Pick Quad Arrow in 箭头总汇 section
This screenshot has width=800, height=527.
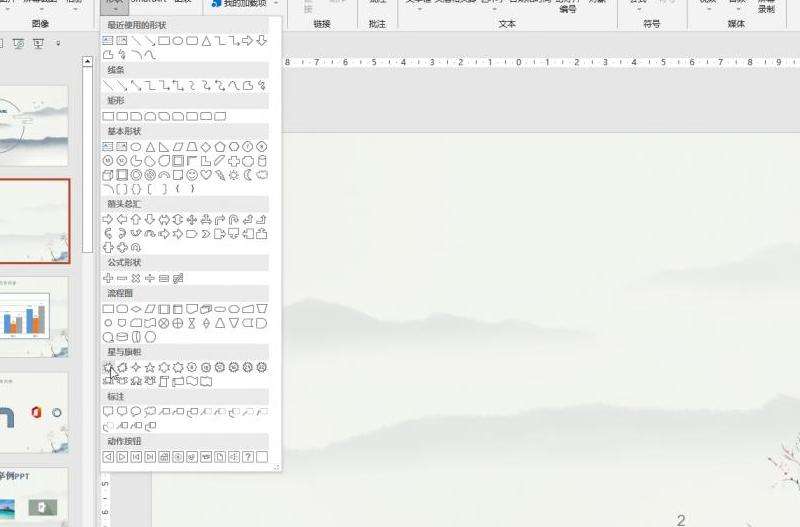coord(192,219)
